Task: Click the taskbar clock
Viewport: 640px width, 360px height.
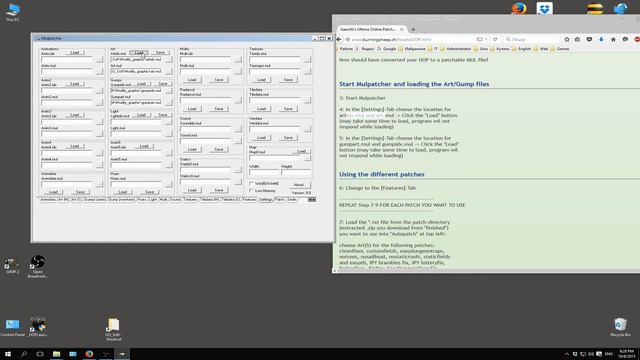Action: 627,354
